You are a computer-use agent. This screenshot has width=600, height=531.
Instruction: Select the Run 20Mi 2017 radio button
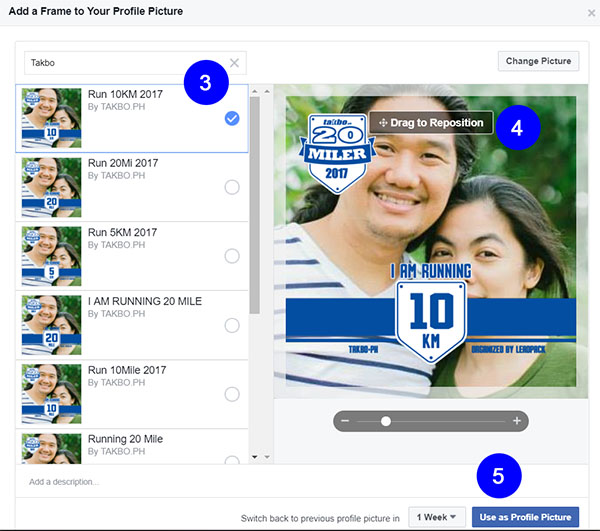tap(232, 187)
